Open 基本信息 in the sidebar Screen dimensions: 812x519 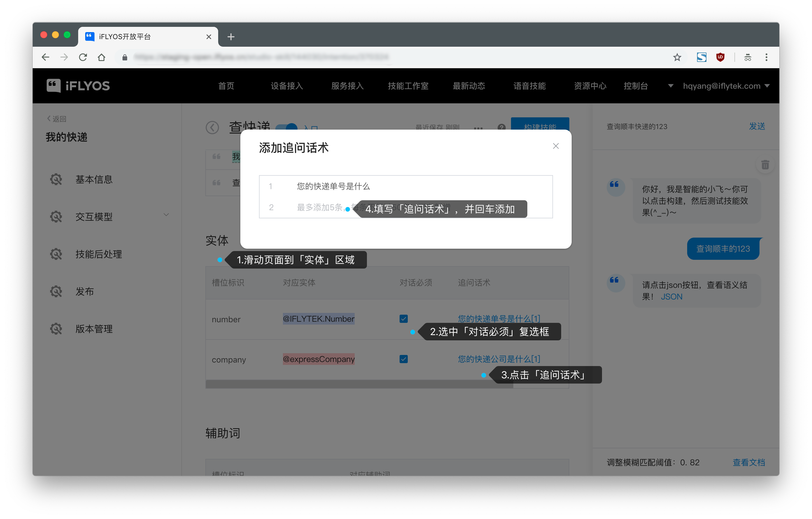pyautogui.click(x=94, y=179)
